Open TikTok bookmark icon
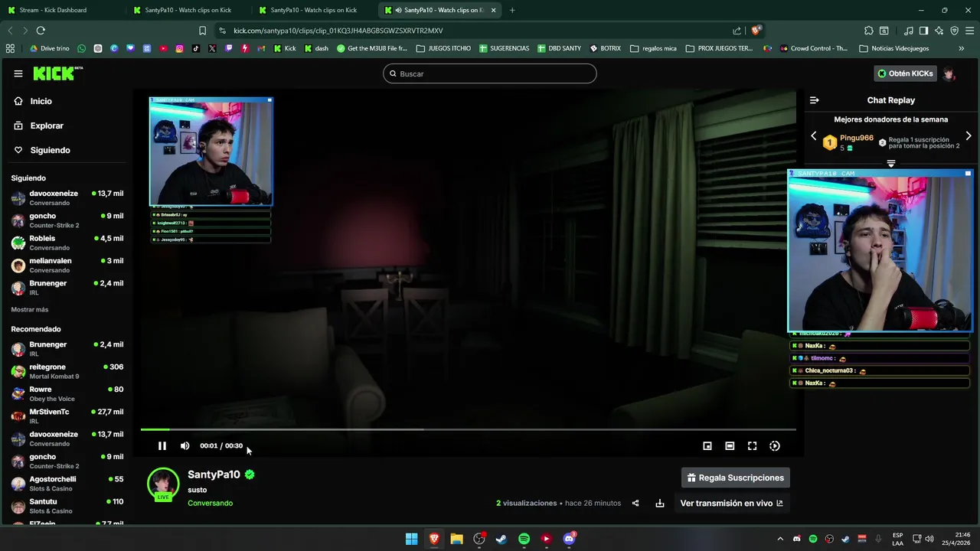 tap(196, 48)
